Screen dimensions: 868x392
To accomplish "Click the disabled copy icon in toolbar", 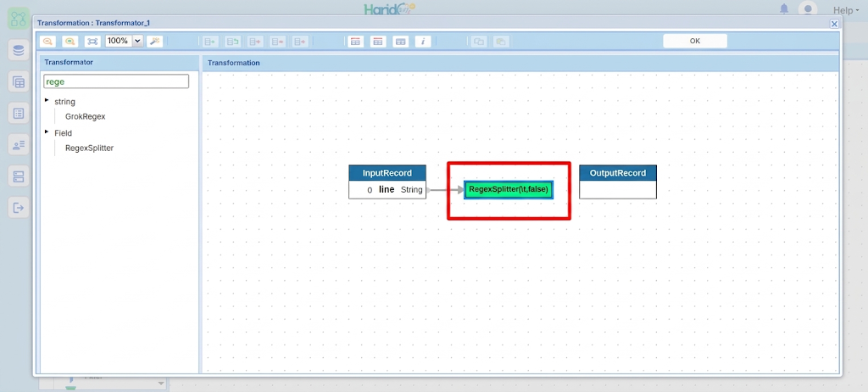I will pyautogui.click(x=479, y=42).
